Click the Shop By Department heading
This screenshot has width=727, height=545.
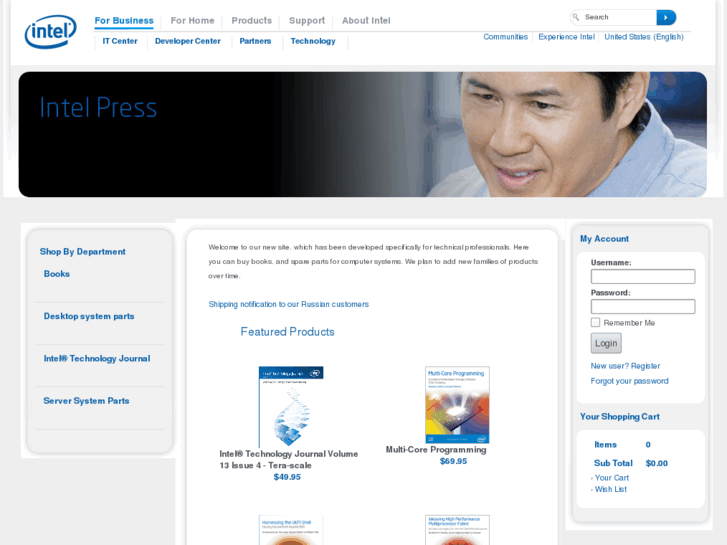83,251
